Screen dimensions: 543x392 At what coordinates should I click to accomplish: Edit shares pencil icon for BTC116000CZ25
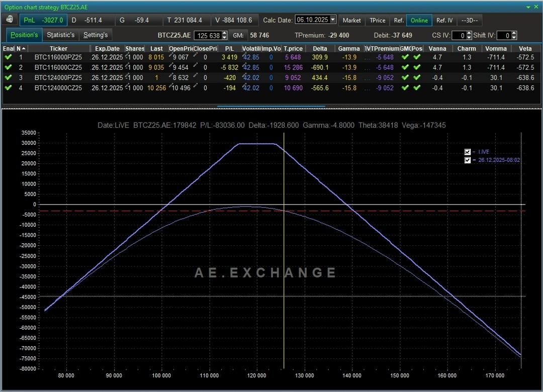pyautogui.click(x=127, y=65)
